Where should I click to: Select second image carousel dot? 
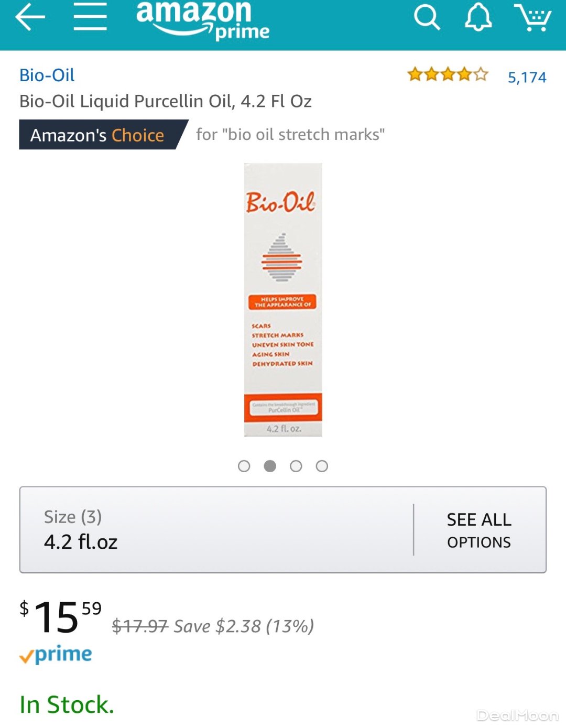pyautogui.click(x=270, y=466)
